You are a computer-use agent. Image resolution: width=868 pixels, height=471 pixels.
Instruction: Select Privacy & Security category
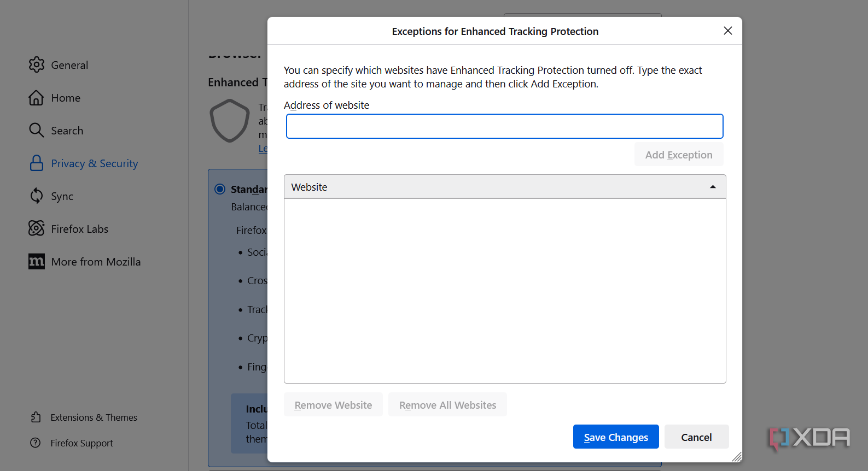coord(95,163)
